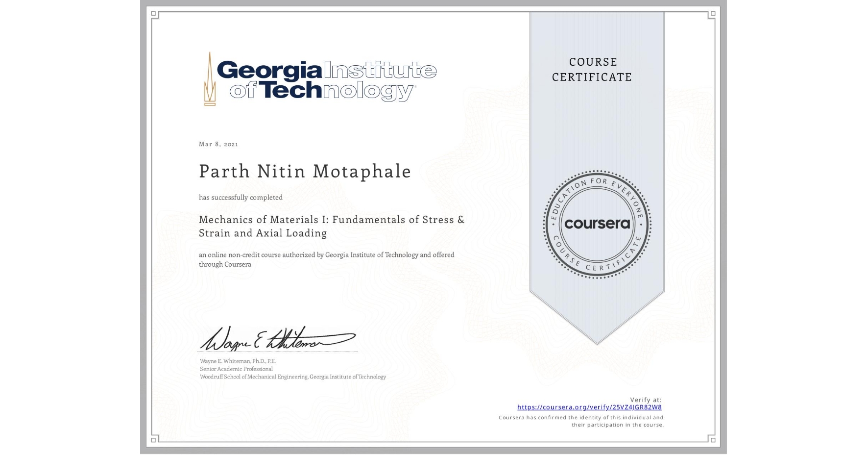
Task: Select the date text 'Mar 8, 2021'
Action: click(218, 144)
